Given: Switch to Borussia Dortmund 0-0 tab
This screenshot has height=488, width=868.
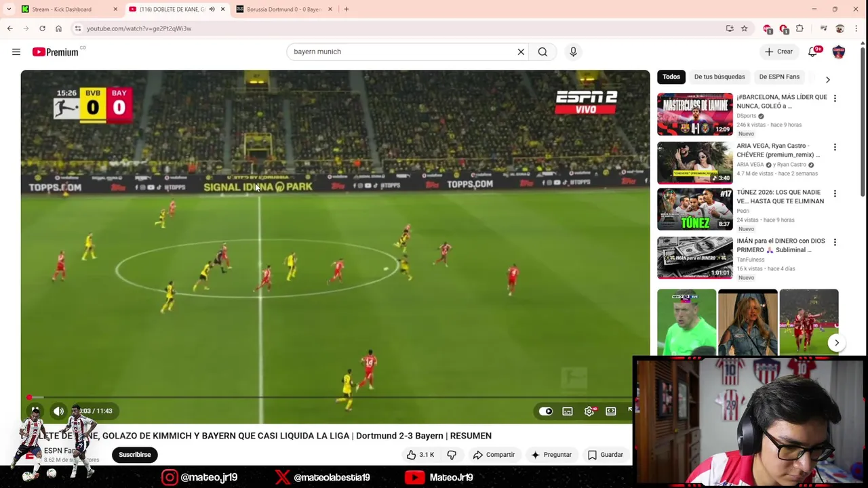Looking at the screenshot, I should click(283, 9).
